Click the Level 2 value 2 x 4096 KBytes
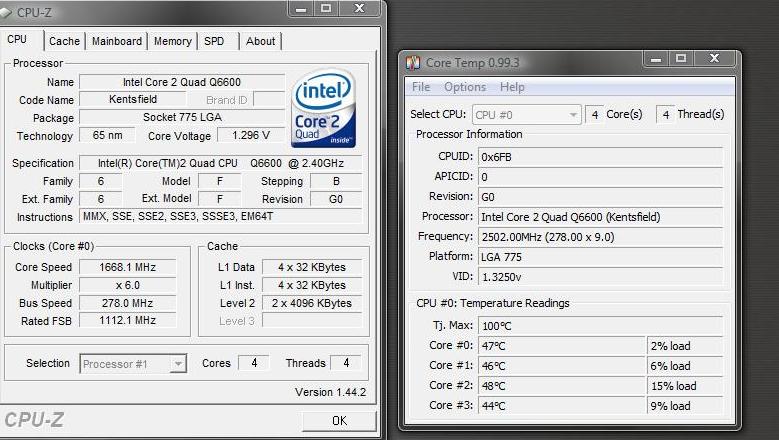The height and width of the screenshot is (440, 779). point(312,303)
